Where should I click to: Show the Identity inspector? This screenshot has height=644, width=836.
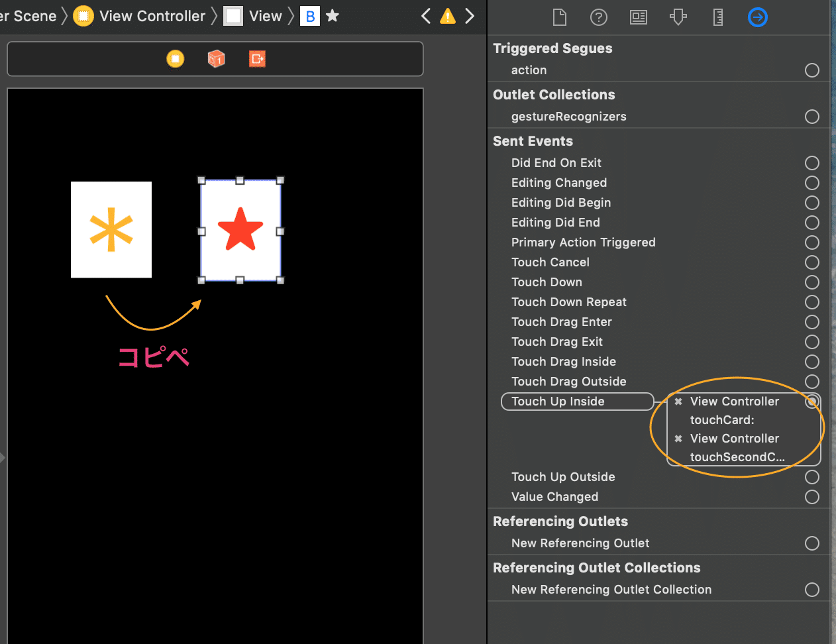tap(639, 17)
